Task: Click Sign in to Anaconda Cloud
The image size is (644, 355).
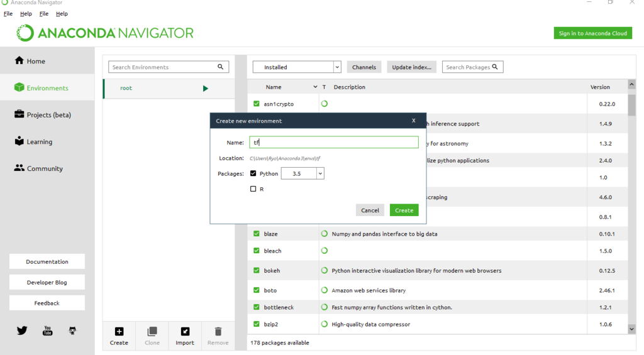Action: [592, 33]
